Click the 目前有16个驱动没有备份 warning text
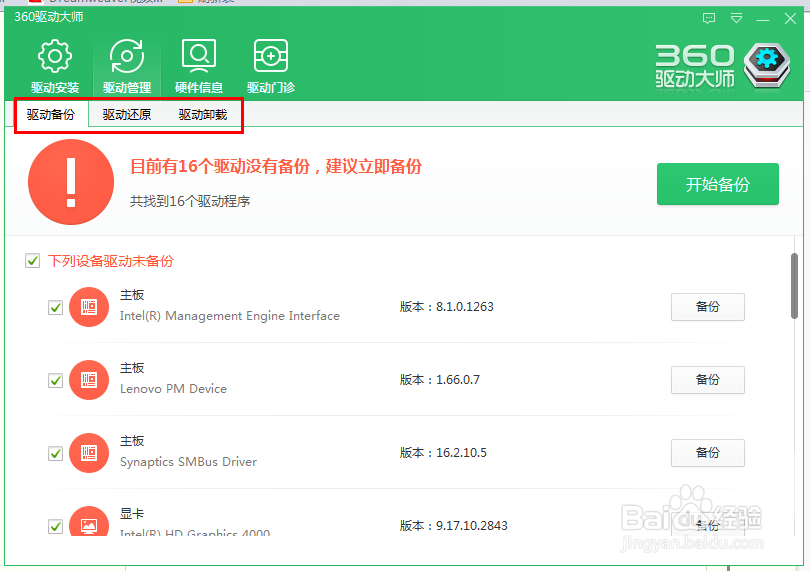The image size is (810, 571). (276, 166)
